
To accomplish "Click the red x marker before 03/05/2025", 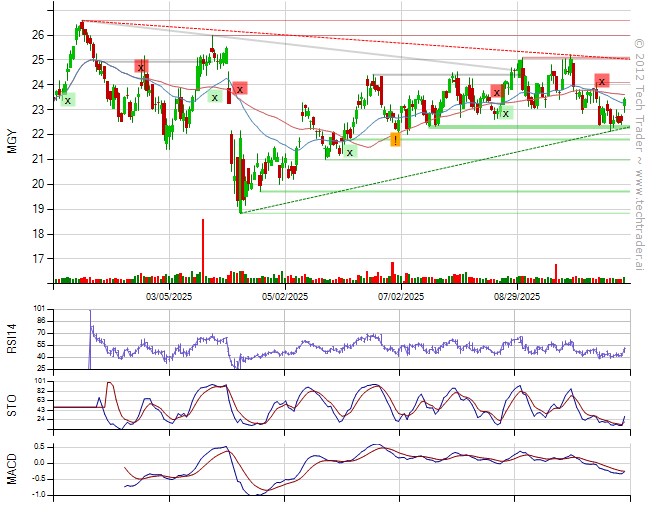I will (x=142, y=67).
